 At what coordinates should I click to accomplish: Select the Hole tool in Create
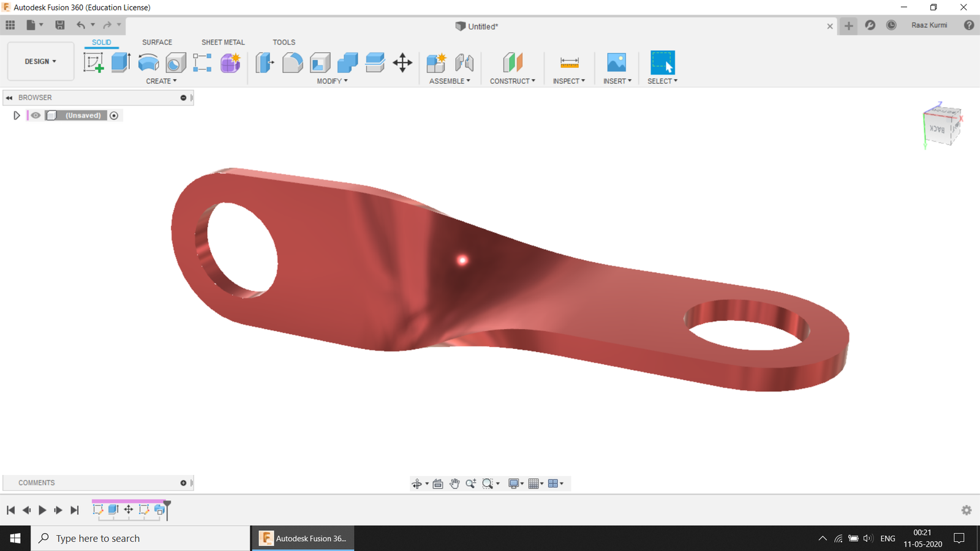click(176, 62)
